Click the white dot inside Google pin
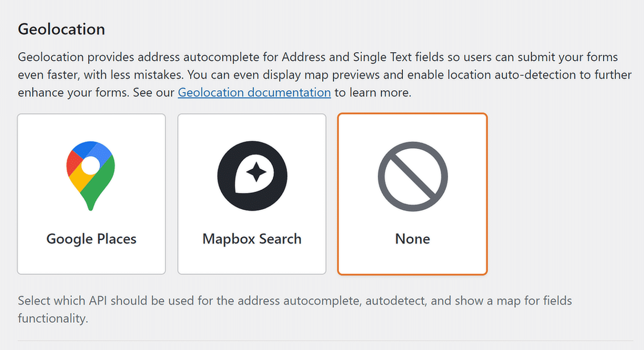 tap(90, 165)
